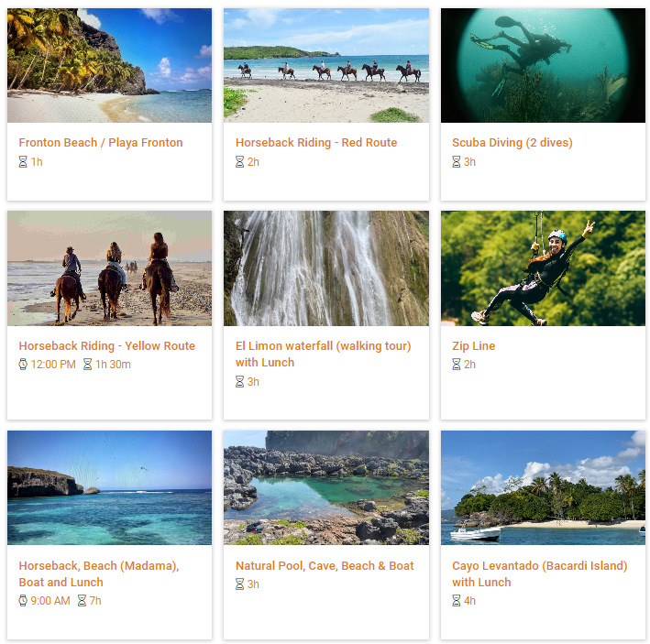Open the Fronton Beach / Playa Fronton link

[101, 143]
